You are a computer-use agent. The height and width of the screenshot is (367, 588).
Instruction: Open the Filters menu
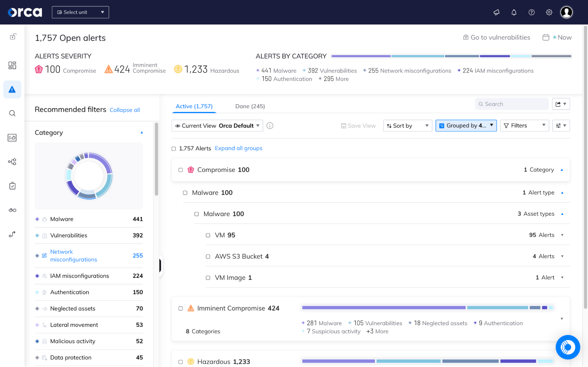tap(524, 126)
